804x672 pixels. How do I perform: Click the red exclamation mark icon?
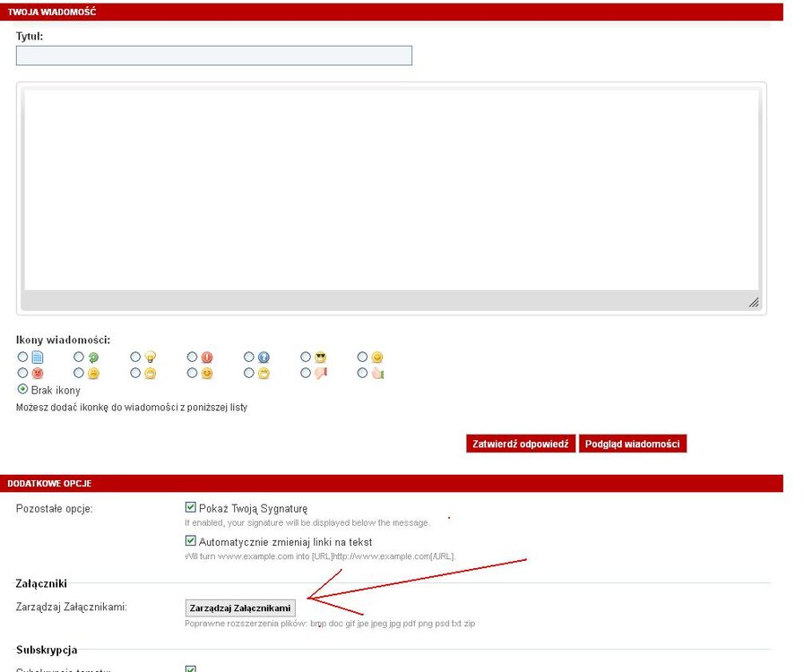[207, 358]
